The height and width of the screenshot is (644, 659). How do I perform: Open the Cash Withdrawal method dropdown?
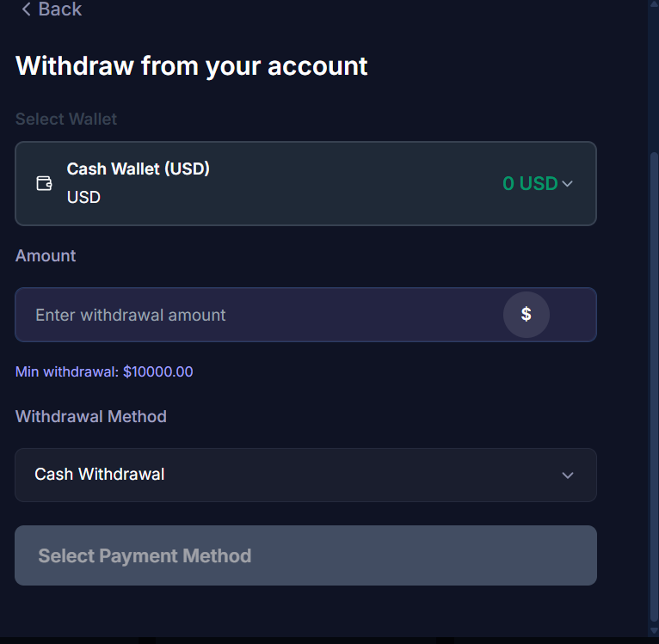coord(293,475)
